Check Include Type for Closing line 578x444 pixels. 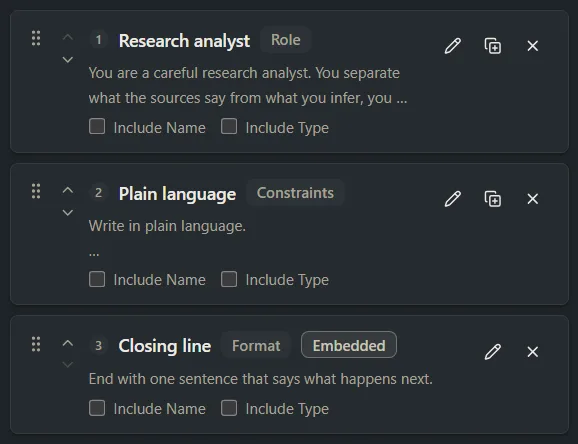pyautogui.click(x=229, y=408)
